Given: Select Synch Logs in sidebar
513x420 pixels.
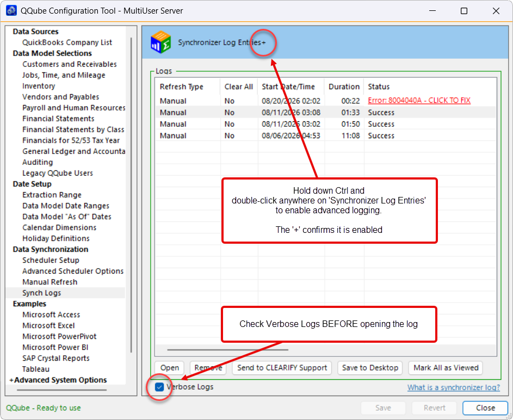Looking at the screenshot, I should point(41,293).
